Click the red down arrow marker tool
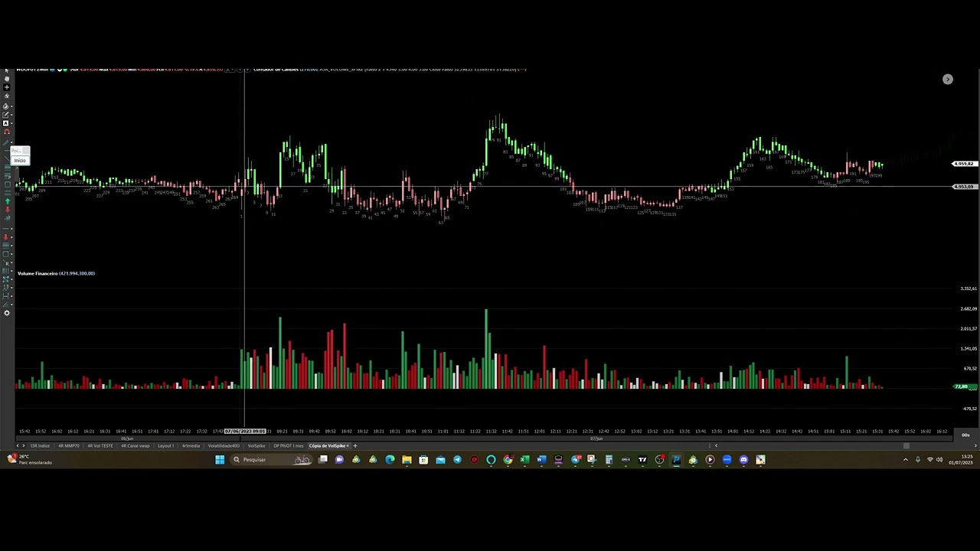Viewport: 980px width, 551px height. (8, 209)
